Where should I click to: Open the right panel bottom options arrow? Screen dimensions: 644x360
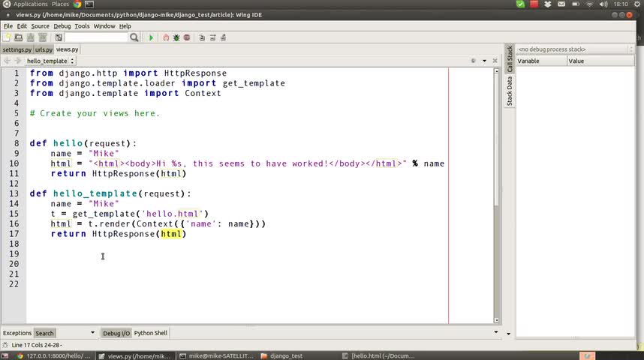tap(508, 334)
